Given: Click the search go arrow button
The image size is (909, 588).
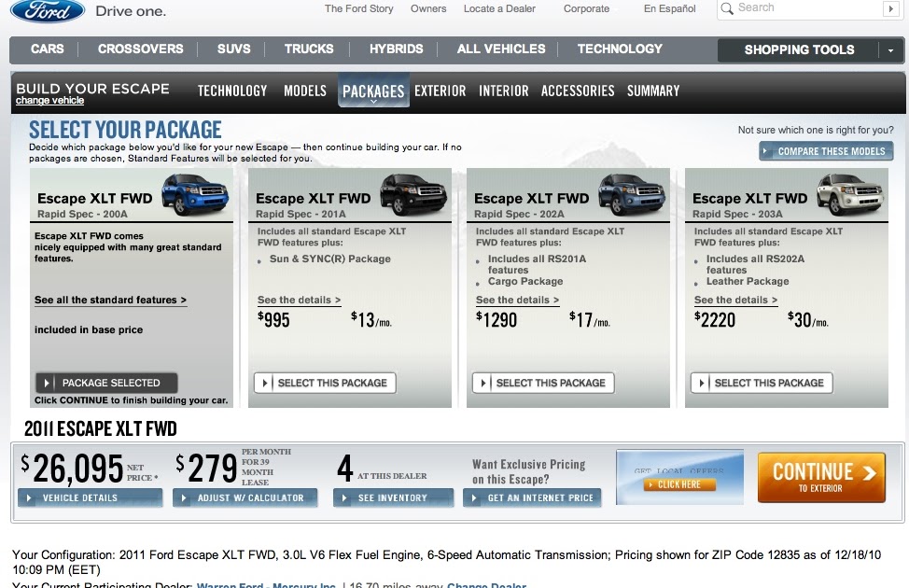Looking at the screenshot, I should (890, 8).
